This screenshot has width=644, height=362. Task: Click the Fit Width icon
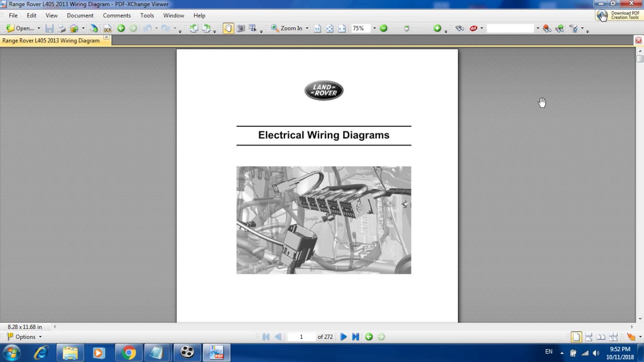coord(342,28)
